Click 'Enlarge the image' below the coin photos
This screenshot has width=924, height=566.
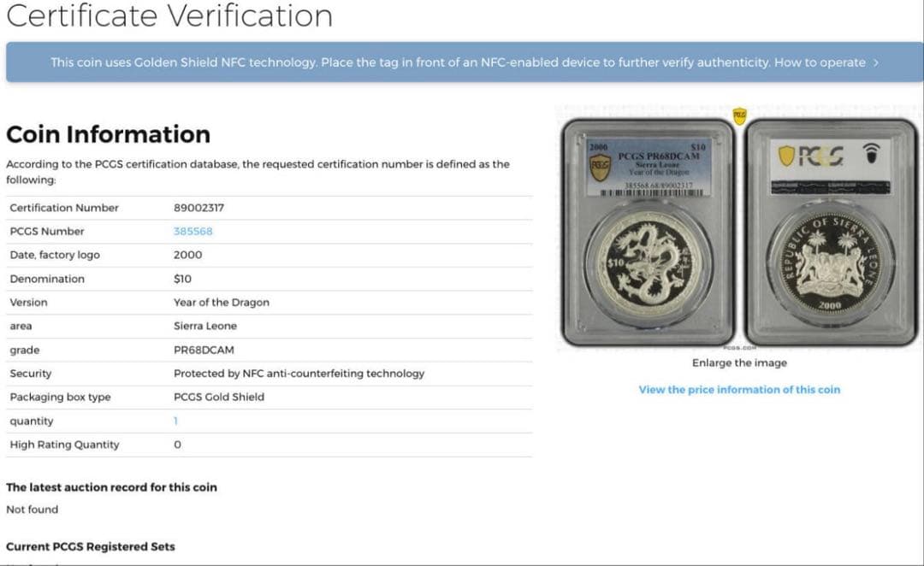[739, 363]
